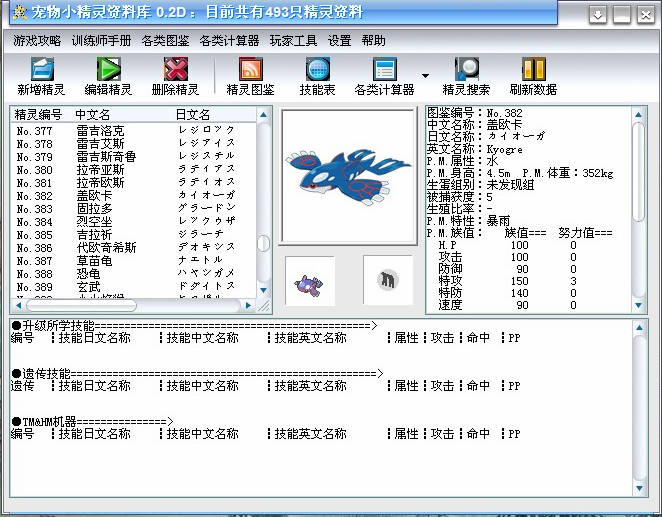This screenshot has width=662, height=517.
Task: Select the No.380 拉帝亚斯 row
Action: pyautogui.click(x=133, y=170)
